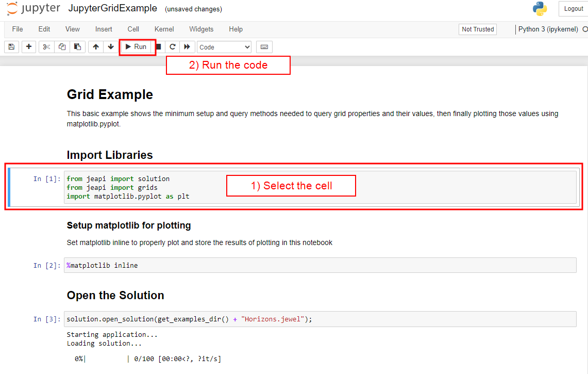Image resolution: width=588 pixels, height=374 pixels.
Task: Insert a cell below with plus icon
Action: [x=28, y=47]
